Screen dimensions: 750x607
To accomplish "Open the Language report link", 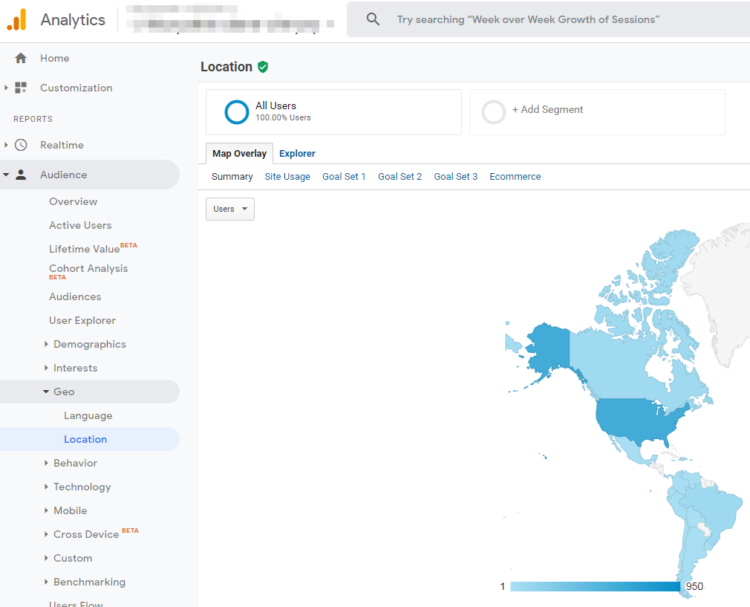I will [x=88, y=416].
